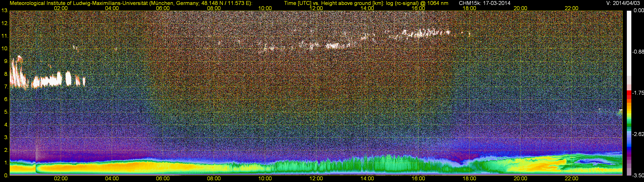Click 14:00 on the top time axis

click(367, 8)
